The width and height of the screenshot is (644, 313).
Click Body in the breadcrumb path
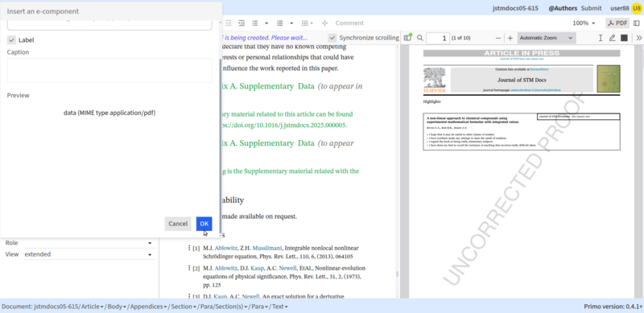pyautogui.click(x=116, y=307)
